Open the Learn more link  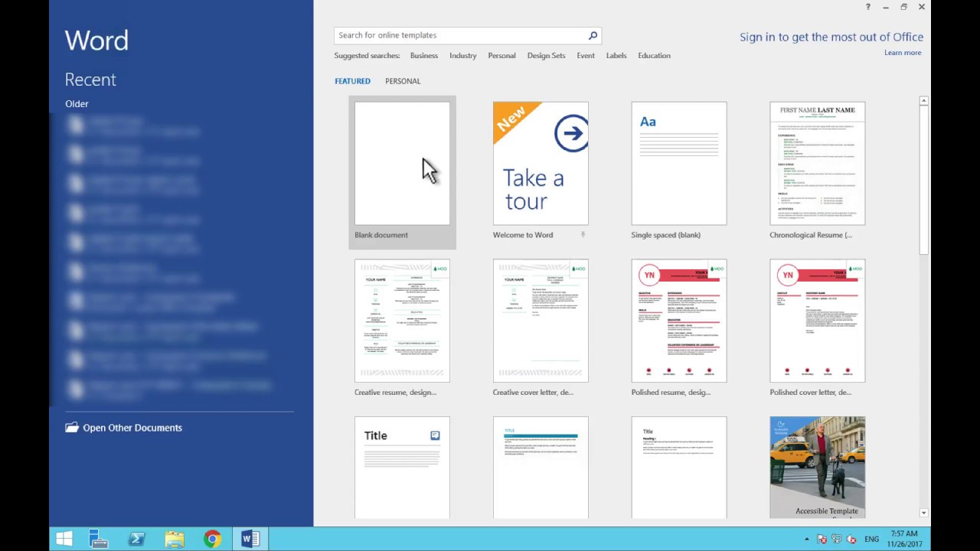click(903, 53)
